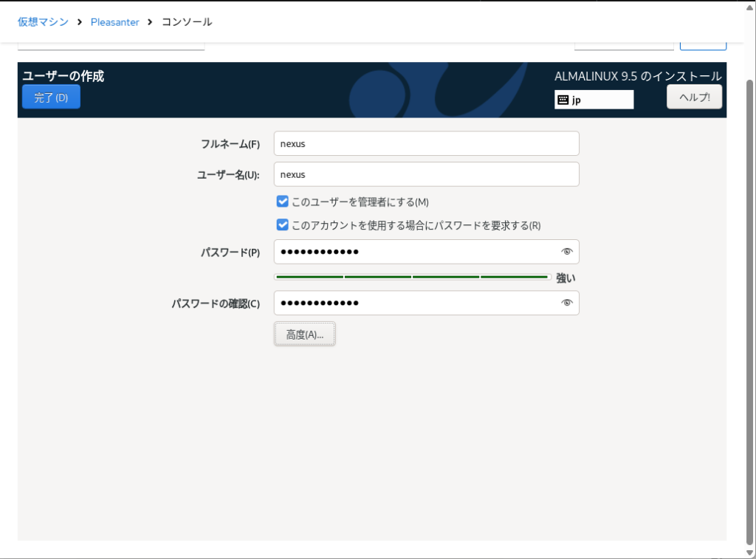Focus the パスワードの確認 confirm field
The height and width of the screenshot is (559, 756).
[413, 303]
